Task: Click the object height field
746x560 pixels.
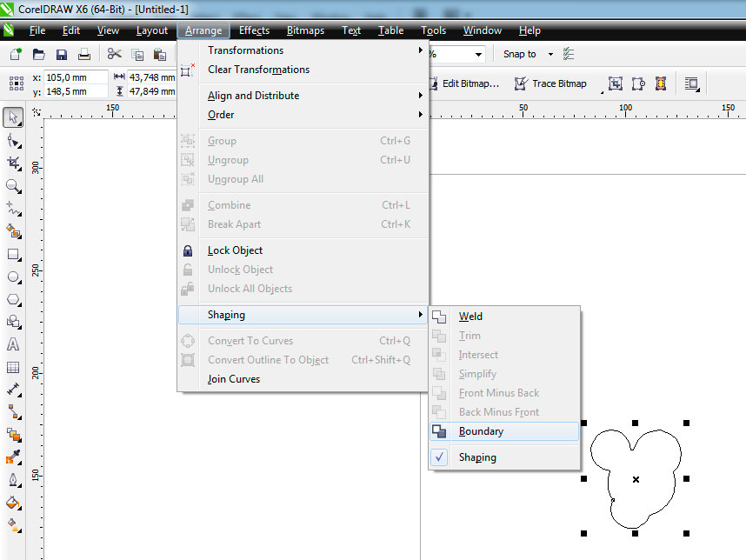Action: coord(152,91)
